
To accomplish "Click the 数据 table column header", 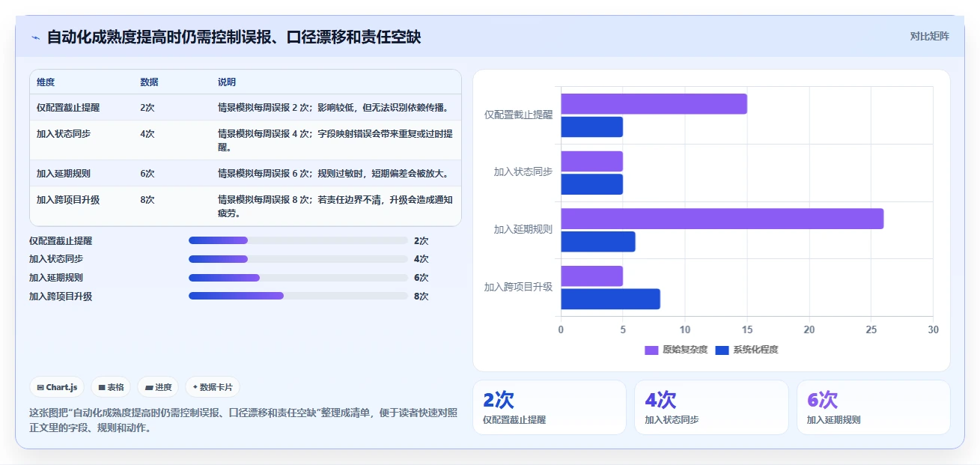I will [x=149, y=82].
